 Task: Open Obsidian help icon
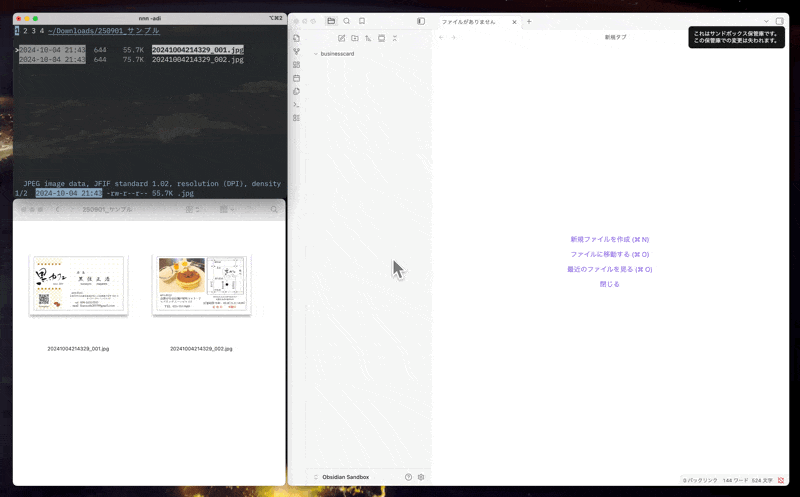tap(408, 477)
